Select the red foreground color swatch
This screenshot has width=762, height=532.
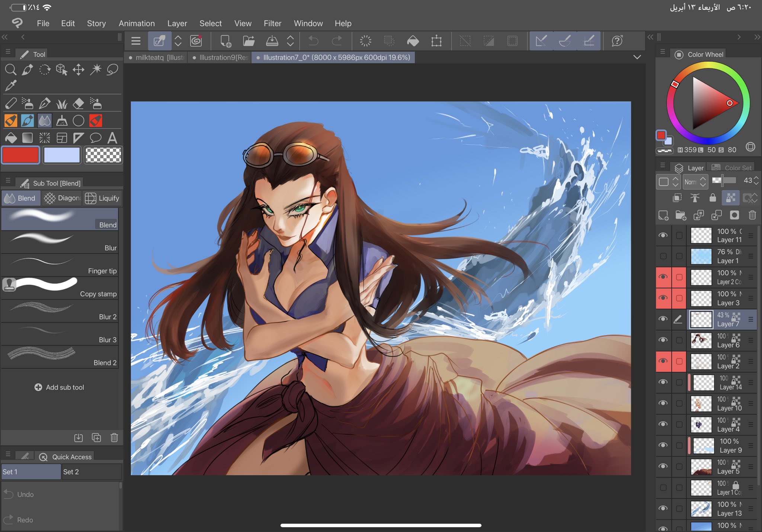click(x=20, y=155)
